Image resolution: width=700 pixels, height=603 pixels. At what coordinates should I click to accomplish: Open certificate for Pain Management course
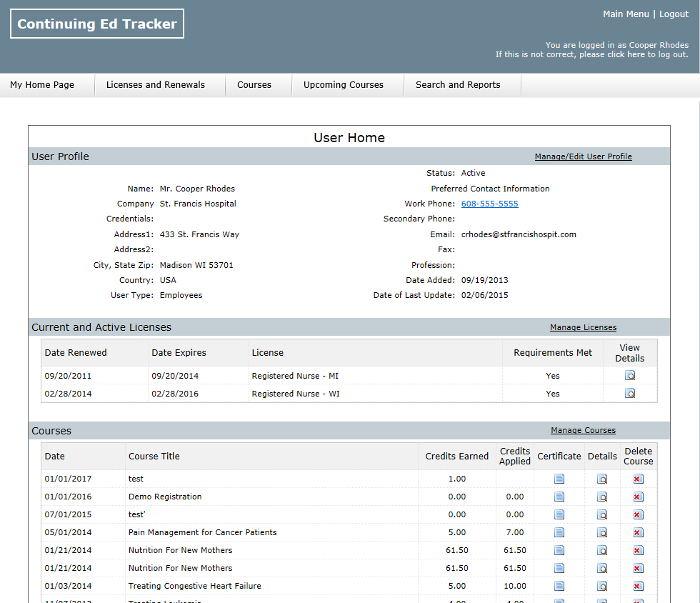[559, 532]
